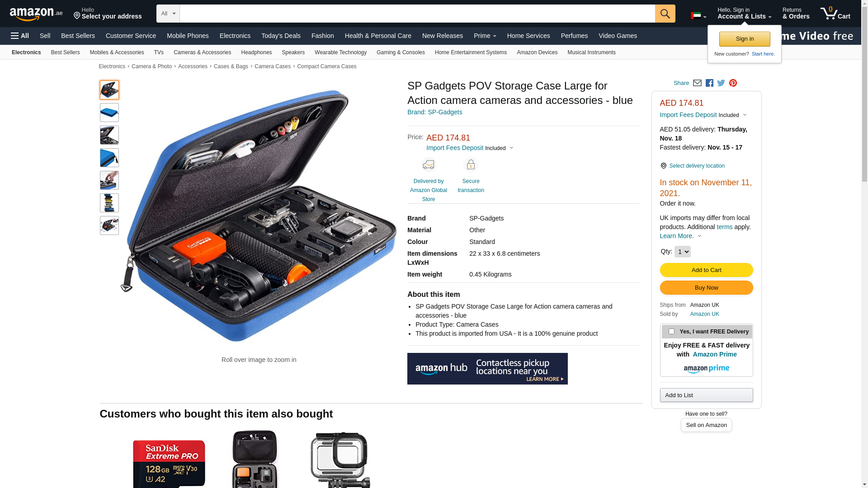Click in the search text field
The width and height of the screenshot is (868, 488).
pos(417,14)
